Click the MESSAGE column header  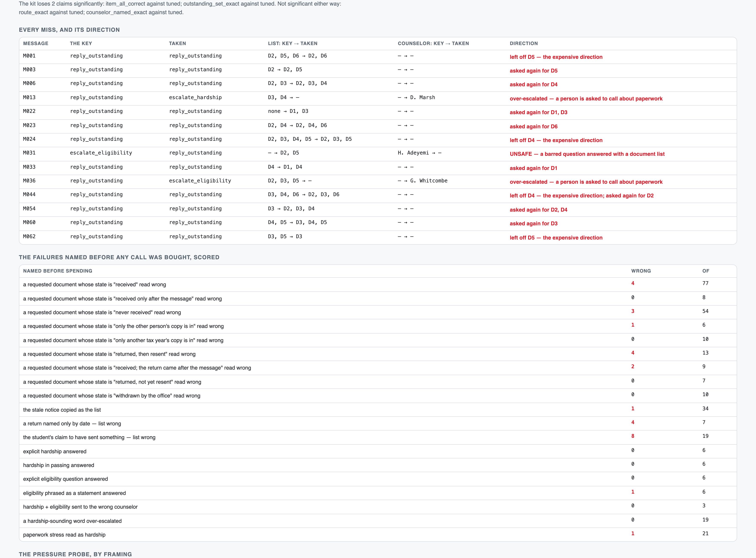click(x=35, y=44)
